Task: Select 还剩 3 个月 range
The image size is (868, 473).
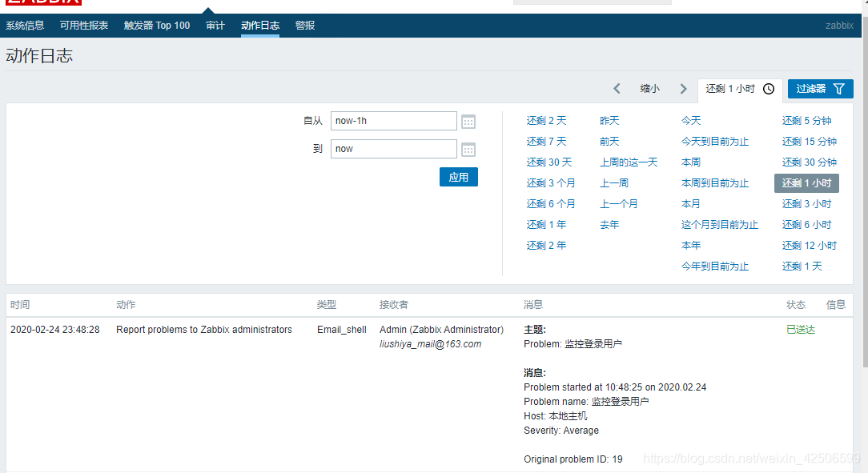Action: 551,183
